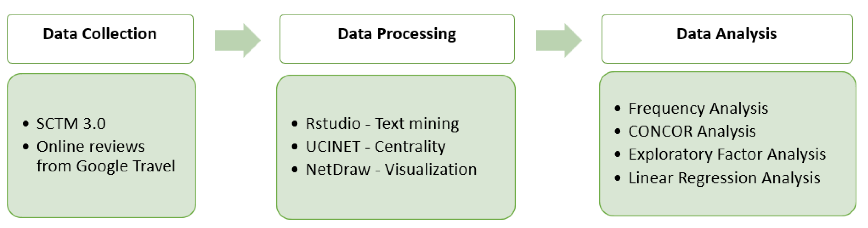Click NetDraw - Visualization item

pos(391,170)
